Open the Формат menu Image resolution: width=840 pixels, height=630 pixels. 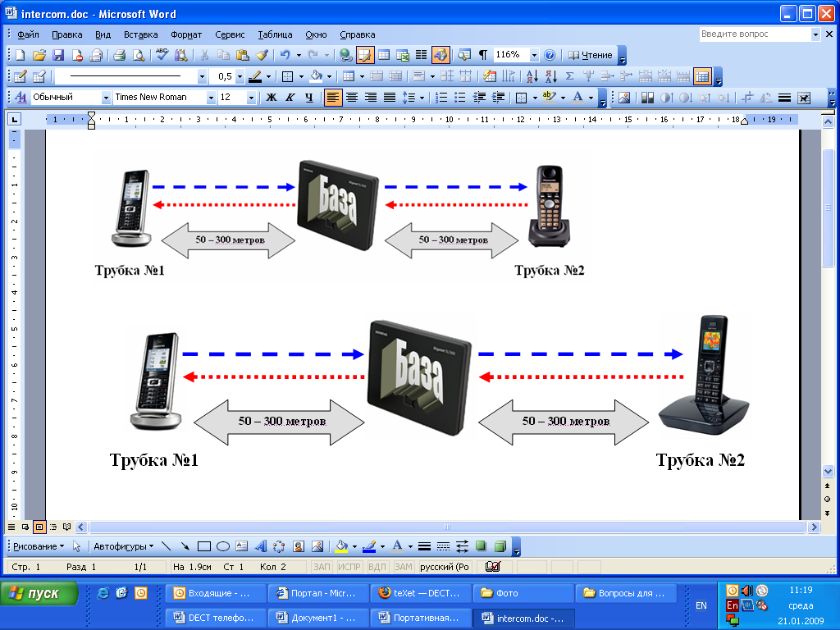186,34
